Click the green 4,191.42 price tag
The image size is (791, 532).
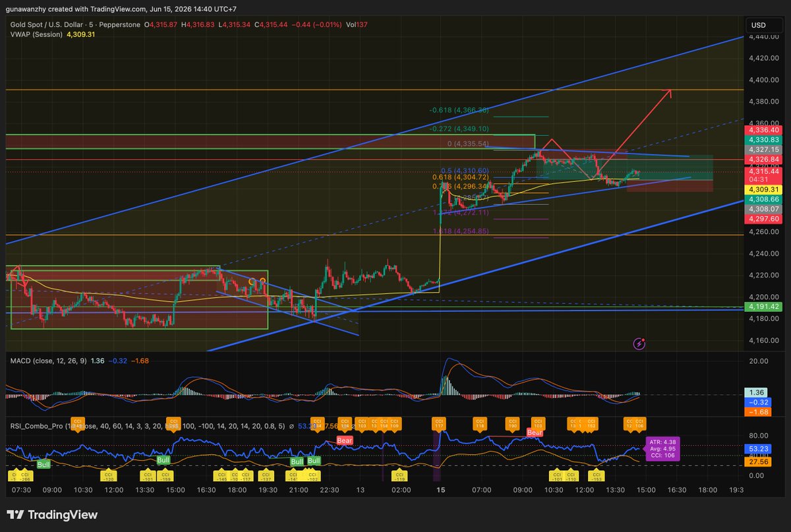762,307
